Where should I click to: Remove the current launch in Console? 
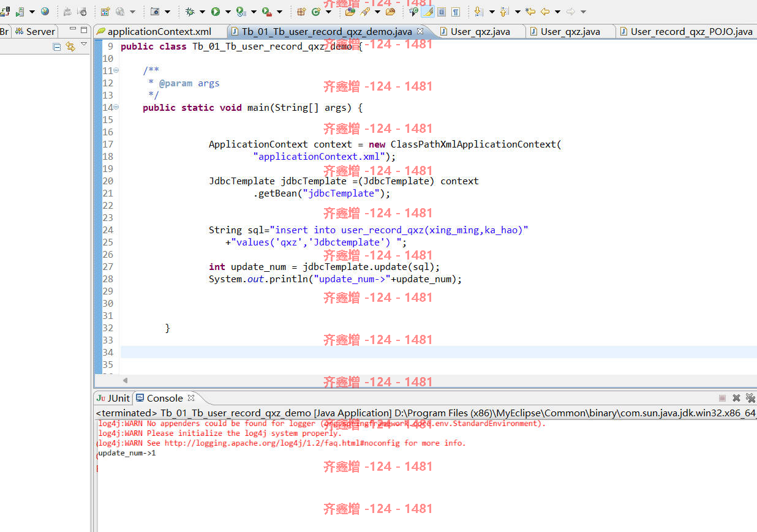coord(736,398)
